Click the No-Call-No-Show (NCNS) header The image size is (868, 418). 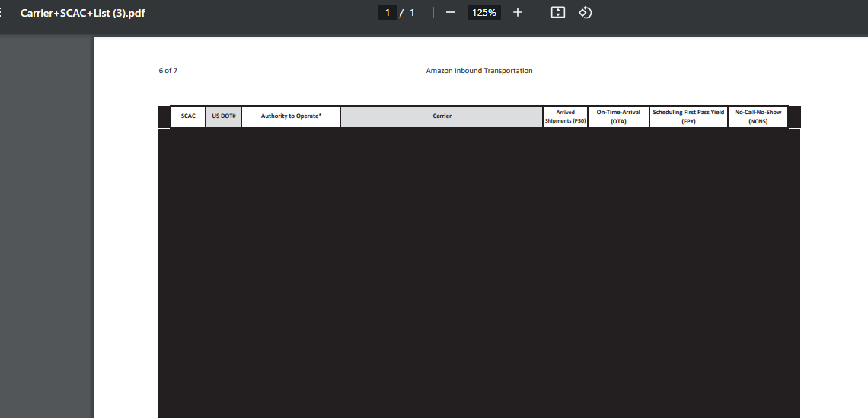coord(758,116)
